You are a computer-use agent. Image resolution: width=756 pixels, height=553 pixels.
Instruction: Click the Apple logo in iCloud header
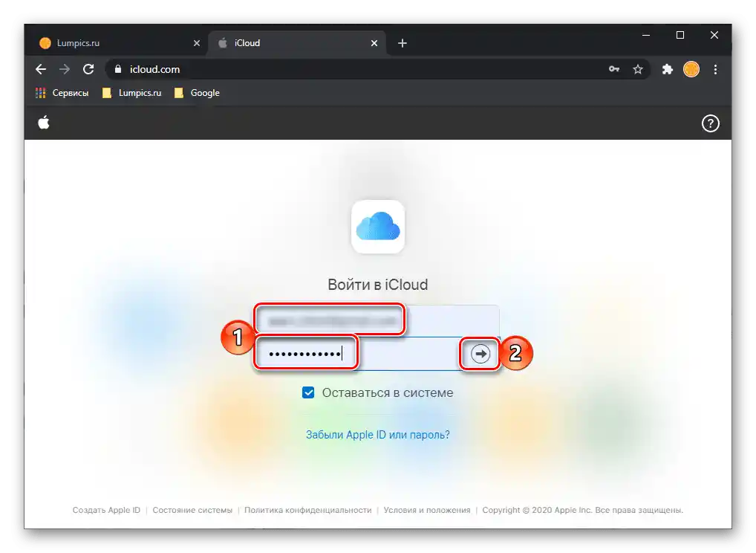click(44, 123)
